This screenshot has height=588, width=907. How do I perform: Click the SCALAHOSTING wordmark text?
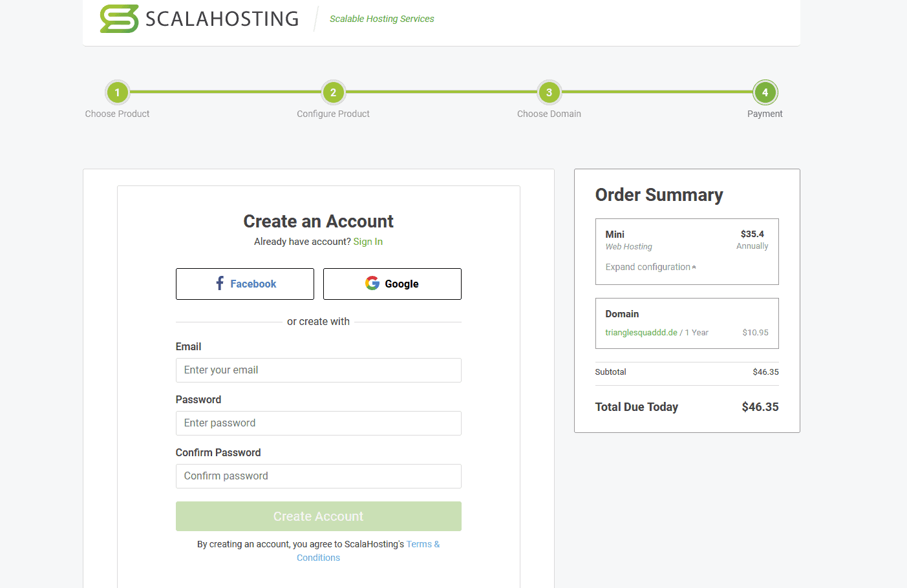(x=222, y=19)
